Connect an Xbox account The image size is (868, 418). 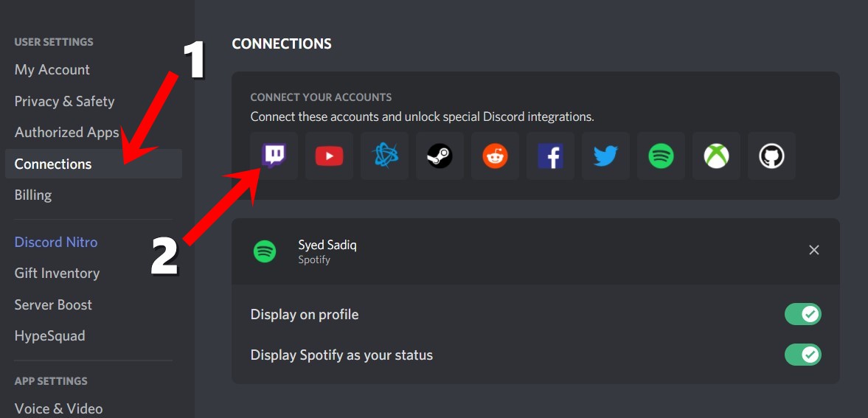(716, 156)
